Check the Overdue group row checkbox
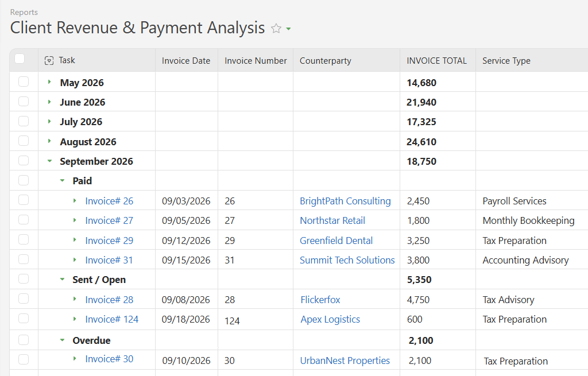This screenshot has width=588, height=376. [24, 340]
